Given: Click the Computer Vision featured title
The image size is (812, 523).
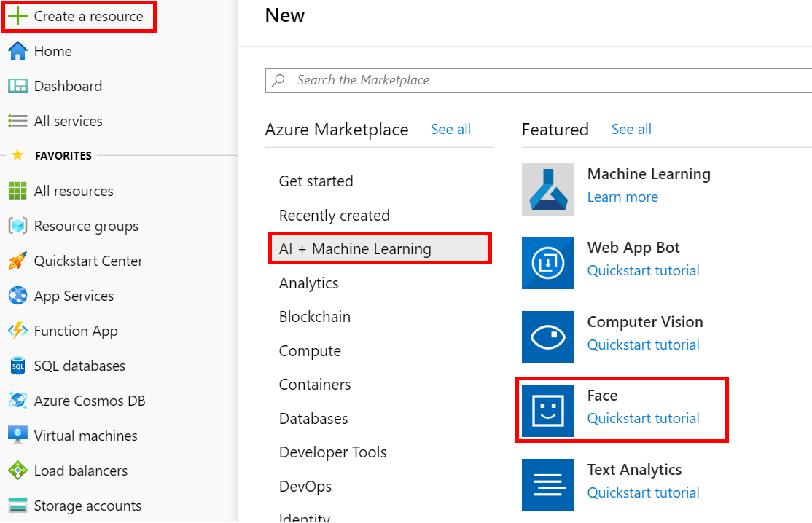Looking at the screenshot, I should pyautogui.click(x=645, y=322).
